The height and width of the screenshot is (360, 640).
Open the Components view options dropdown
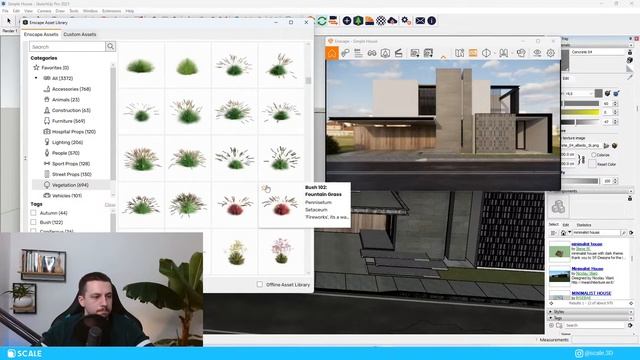point(553,233)
